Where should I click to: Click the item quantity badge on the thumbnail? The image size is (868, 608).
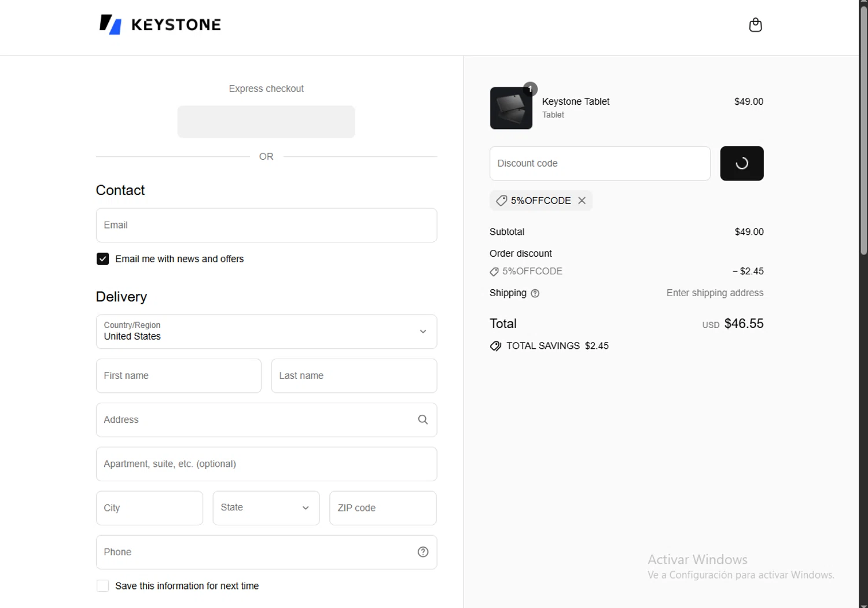(x=530, y=89)
